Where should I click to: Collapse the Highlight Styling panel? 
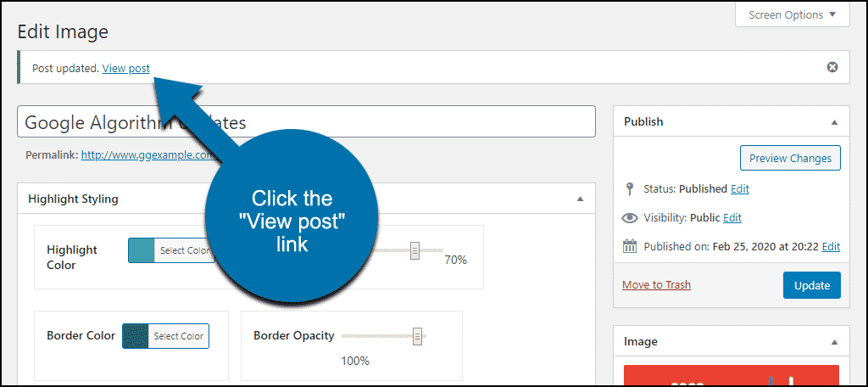tap(580, 199)
